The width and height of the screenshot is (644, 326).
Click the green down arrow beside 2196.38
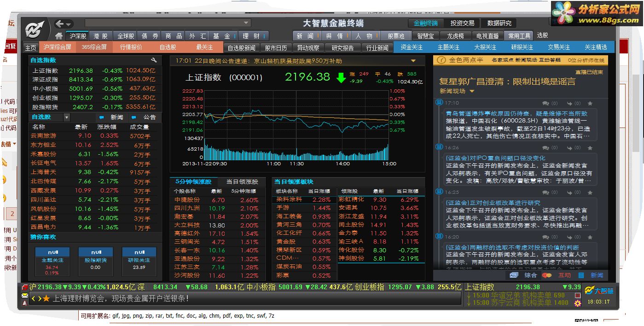(341, 77)
